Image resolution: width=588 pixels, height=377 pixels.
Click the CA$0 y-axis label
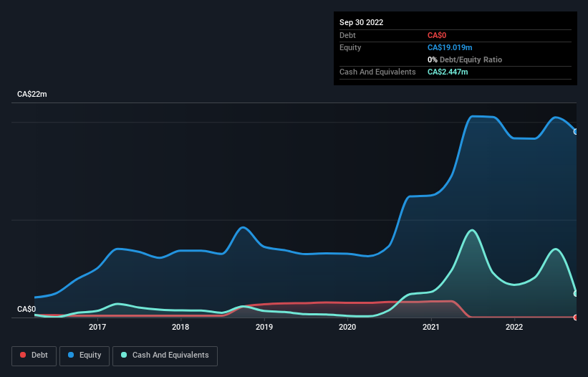coord(26,309)
